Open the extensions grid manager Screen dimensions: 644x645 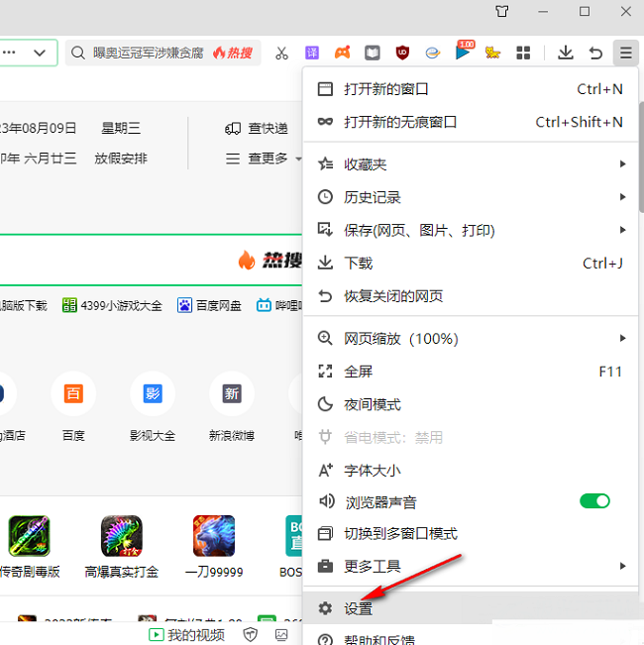[523, 53]
